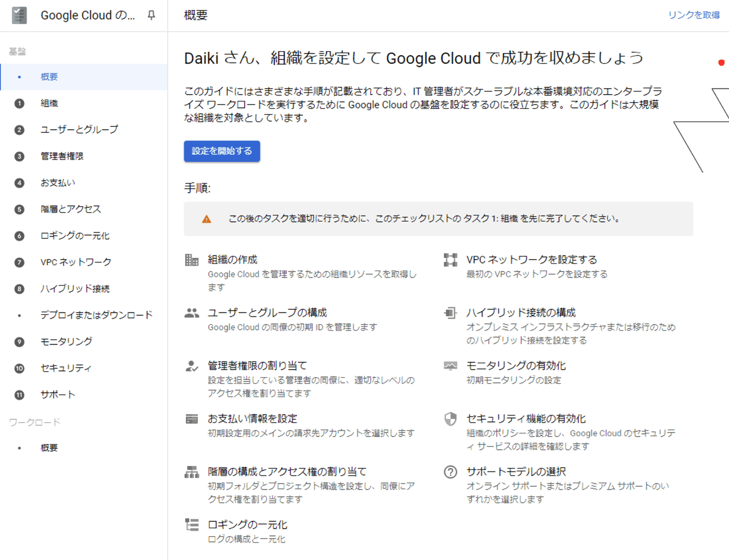Click the credit card icon for お支払い情報を設定

click(x=192, y=419)
